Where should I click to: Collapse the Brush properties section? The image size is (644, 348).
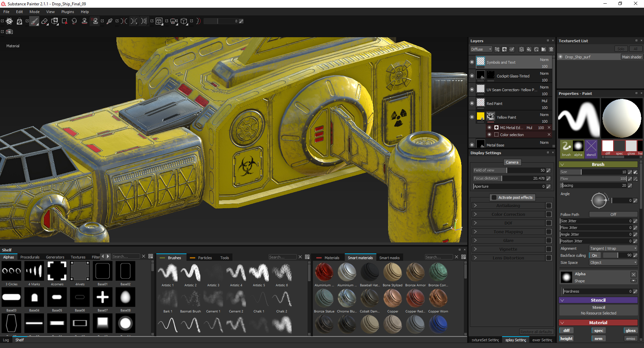click(562, 164)
